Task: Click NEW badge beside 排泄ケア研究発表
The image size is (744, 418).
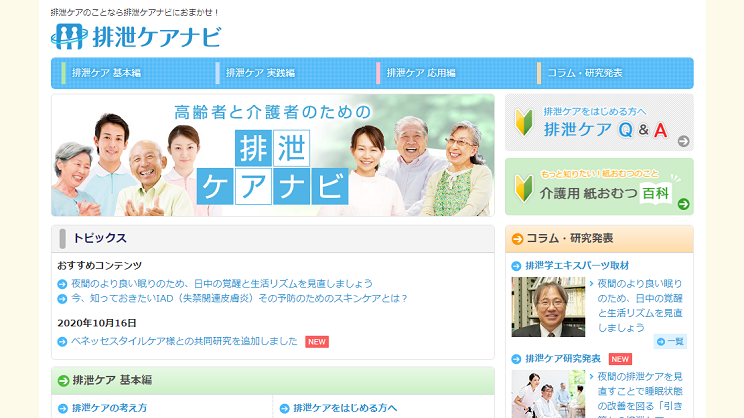Action: 620,359
